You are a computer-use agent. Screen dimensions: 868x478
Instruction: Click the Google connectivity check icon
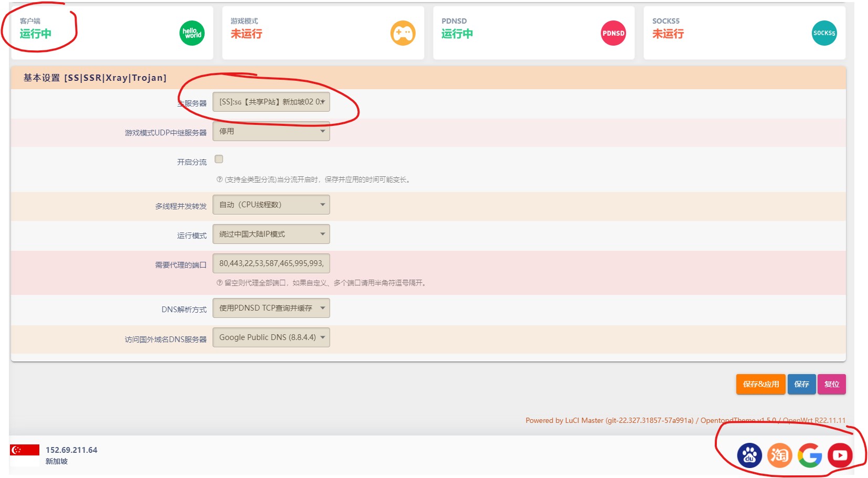[810, 455]
